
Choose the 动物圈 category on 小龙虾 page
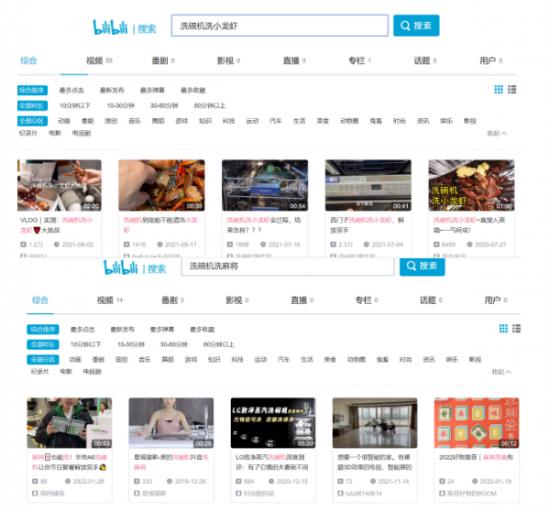349,121
